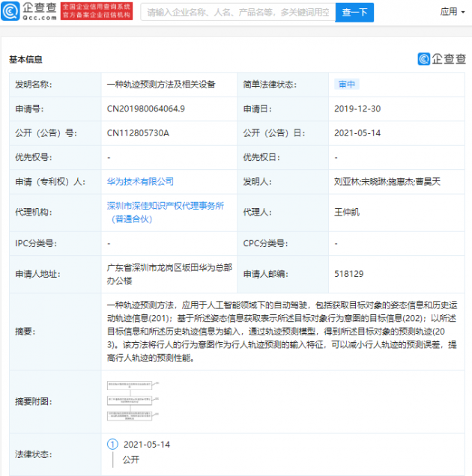Image resolution: width=472 pixels, height=476 pixels.
Task: Click the patent title 一种轨迹预测方法及相关设备
Action: 161,85
